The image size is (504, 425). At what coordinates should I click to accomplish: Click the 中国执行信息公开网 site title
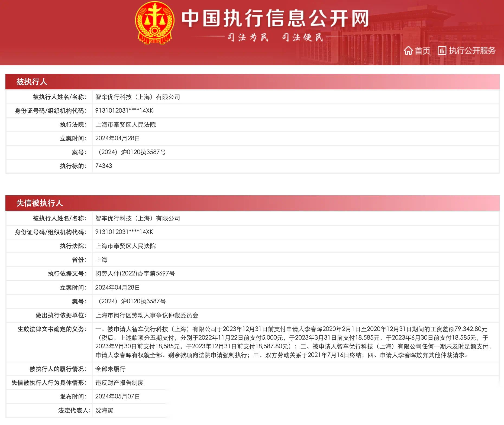pos(275,18)
